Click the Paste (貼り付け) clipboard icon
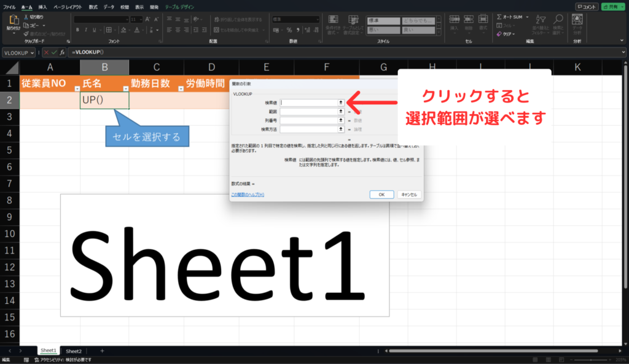 [14, 20]
